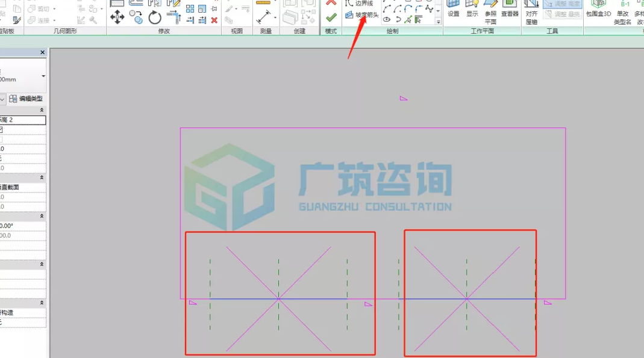Click the 0.00° property value

pyautogui.click(x=23, y=226)
